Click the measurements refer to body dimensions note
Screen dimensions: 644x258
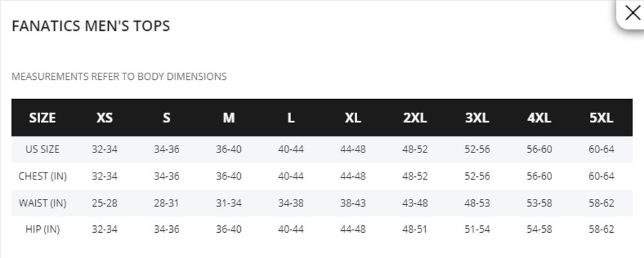point(119,77)
